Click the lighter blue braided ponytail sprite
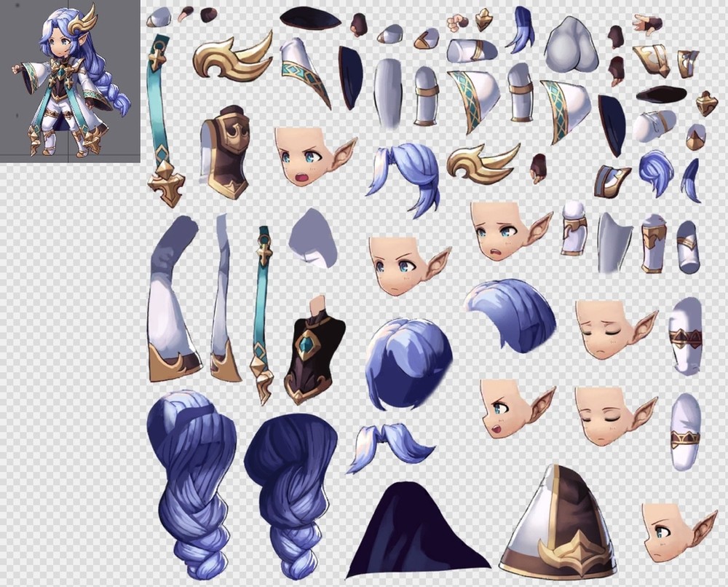This screenshot has height=587, width=728. [x=191, y=482]
